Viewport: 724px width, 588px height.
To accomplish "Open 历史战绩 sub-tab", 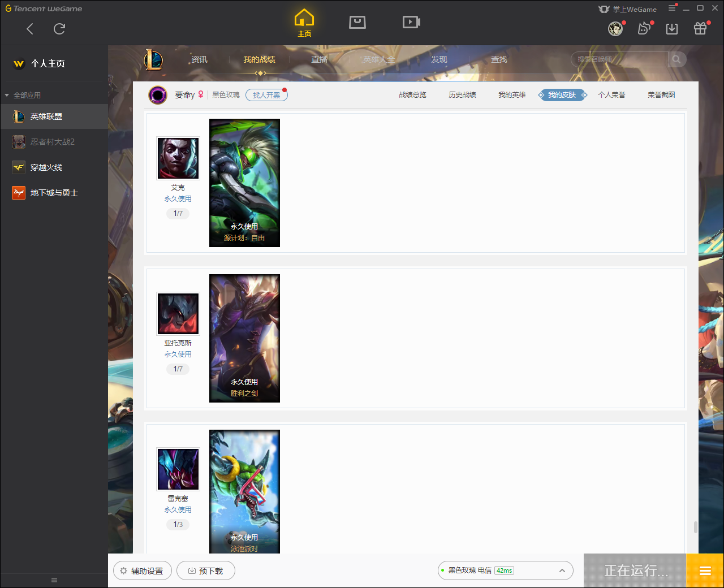I will pyautogui.click(x=462, y=95).
